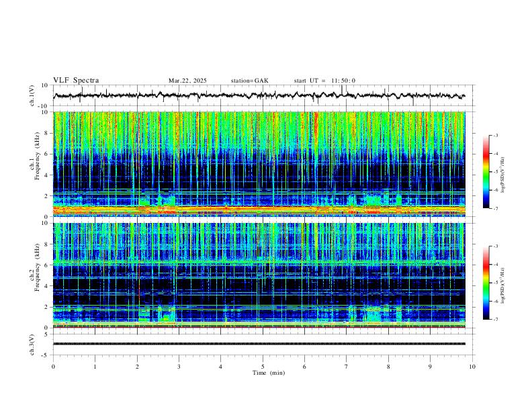Click the log(PSD) label beside ch.2 colorbar

[502, 285]
